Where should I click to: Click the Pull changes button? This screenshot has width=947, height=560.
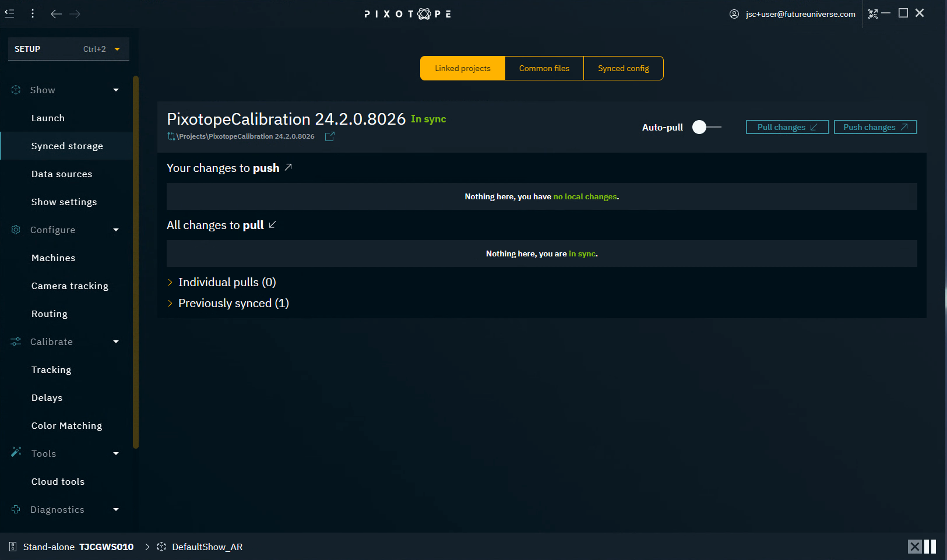tap(787, 127)
